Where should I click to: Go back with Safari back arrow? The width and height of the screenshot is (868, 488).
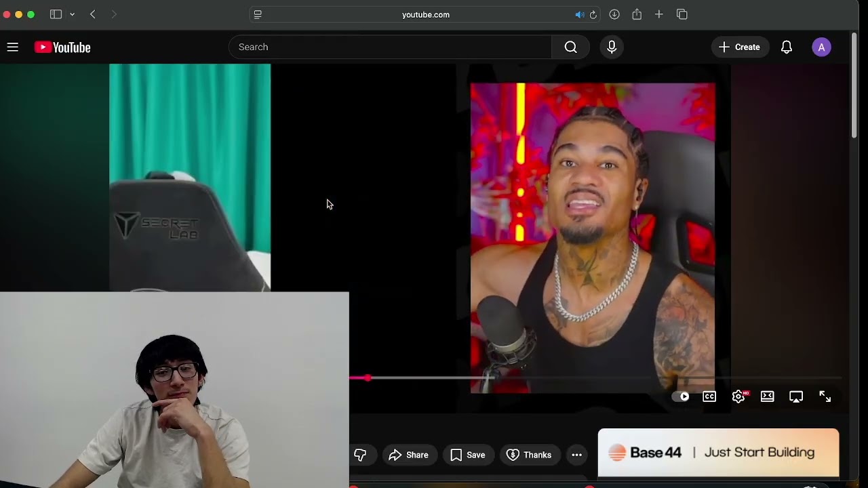click(93, 14)
